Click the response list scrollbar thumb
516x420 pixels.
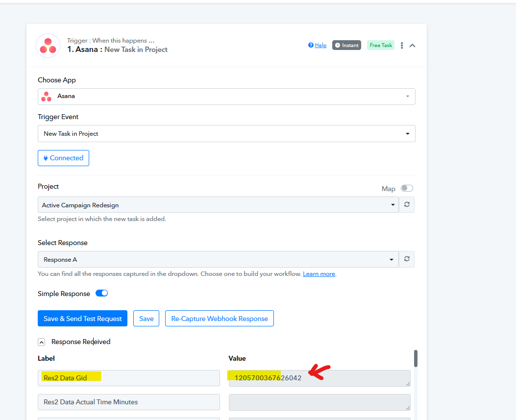[416, 358]
